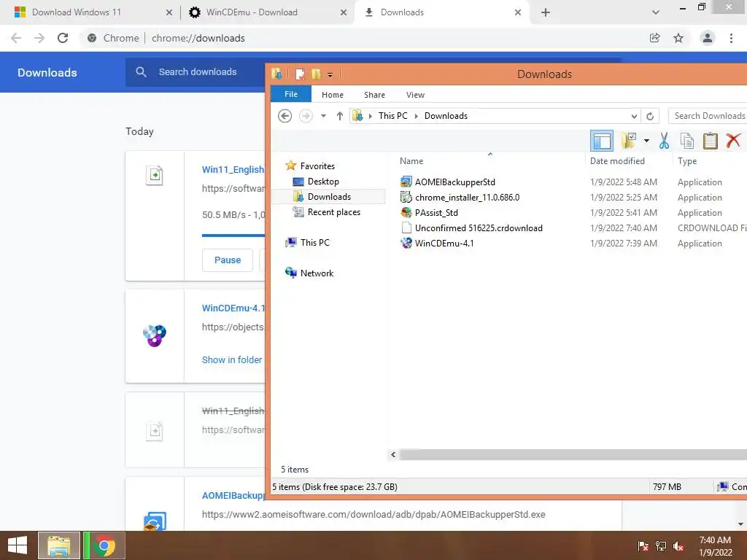Share this page via Chrome share icon
This screenshot has height=560, width=747.
coord(655,38)
